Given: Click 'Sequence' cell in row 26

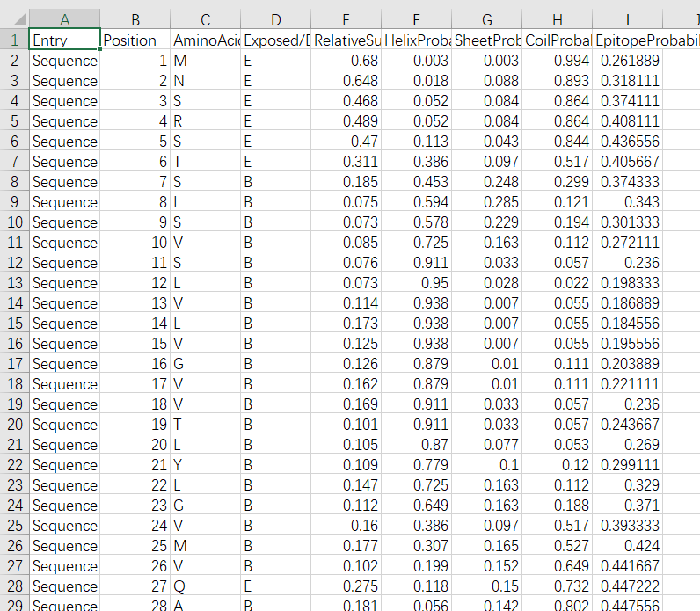Looking at the screenshot, I should 64,545.
